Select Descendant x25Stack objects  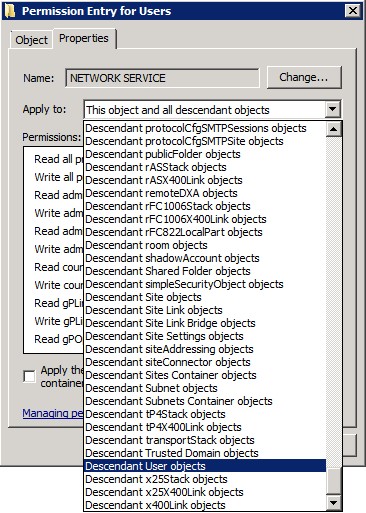(x=205, y=479)
